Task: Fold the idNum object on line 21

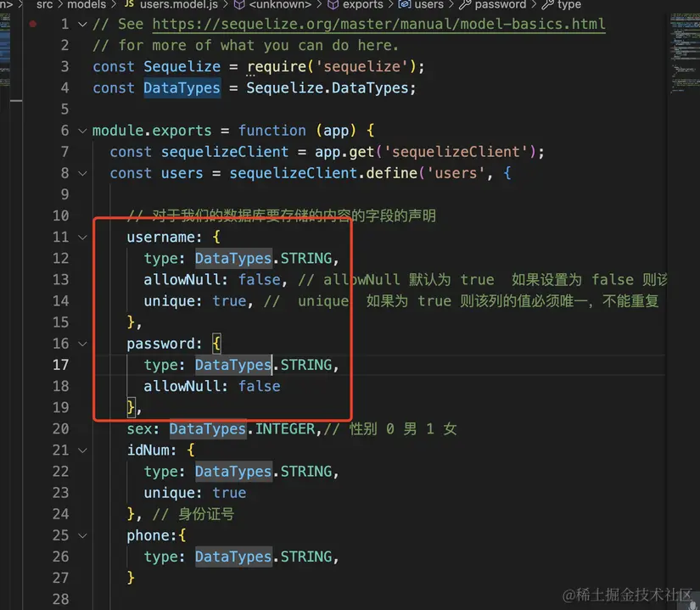Action: 82,451
